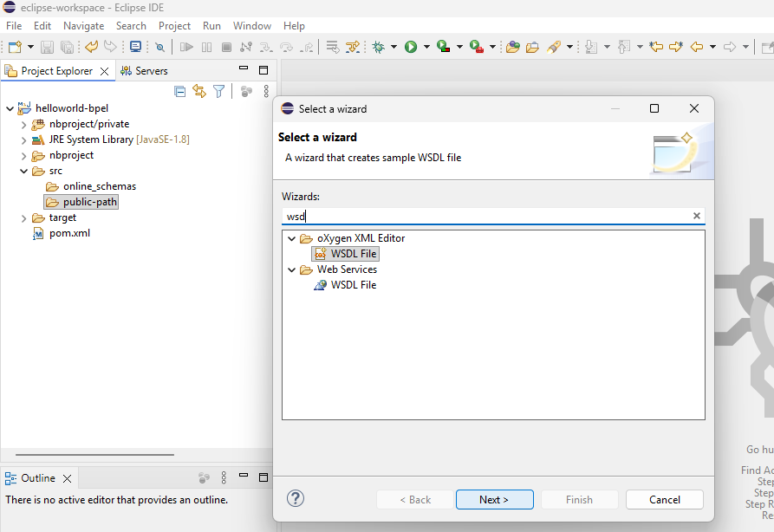The image size is (774, 532).
Task: Click the Step Return icon
Action: pos(308,47)
